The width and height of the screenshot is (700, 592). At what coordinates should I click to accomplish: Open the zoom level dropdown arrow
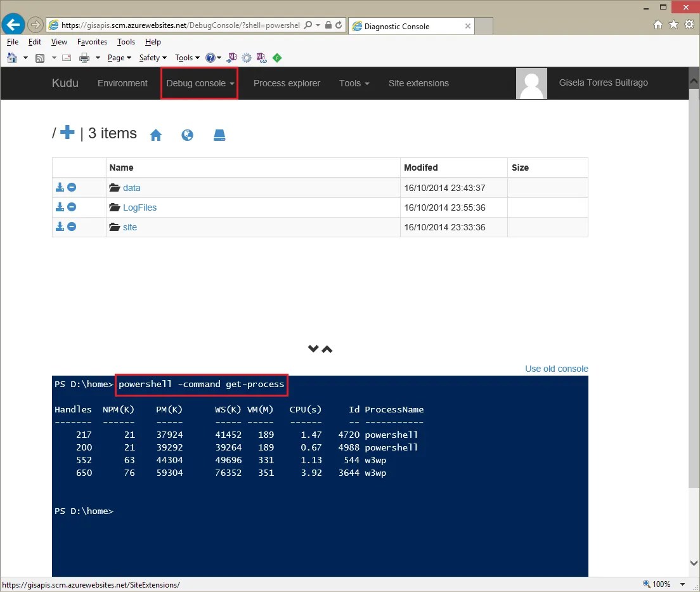coord(683,584)
